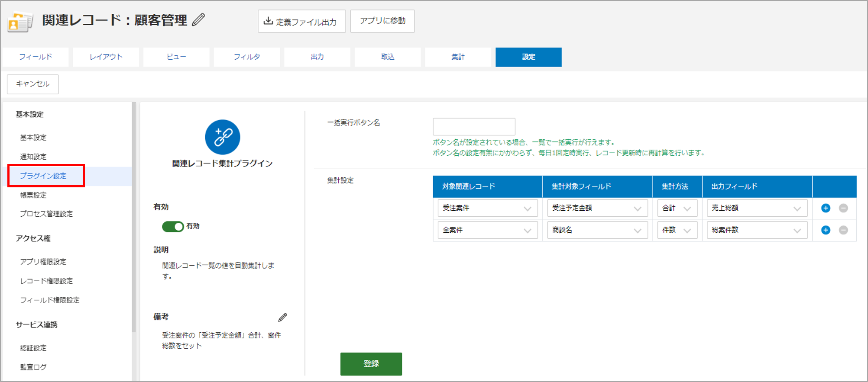Viewport: 868px width, 382px height.
Task: Click the 集計方法 column header
Action: [x=677, y=186]
